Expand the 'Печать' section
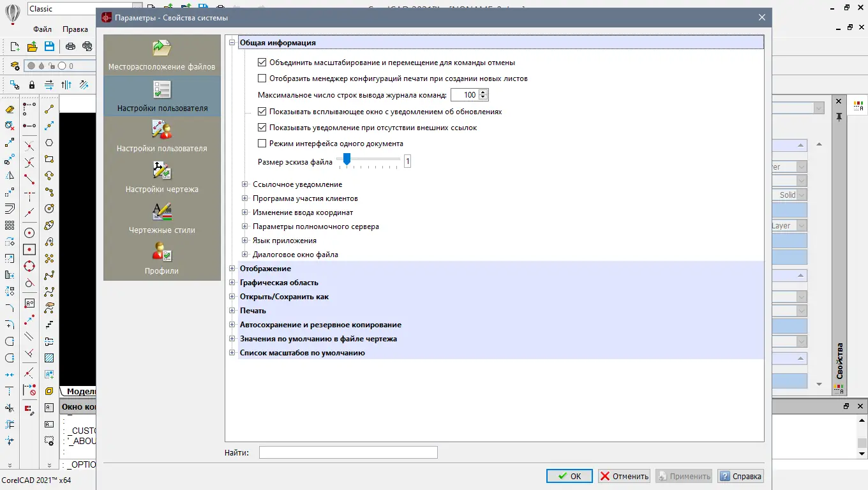The image size is (868, 490). 232,311
